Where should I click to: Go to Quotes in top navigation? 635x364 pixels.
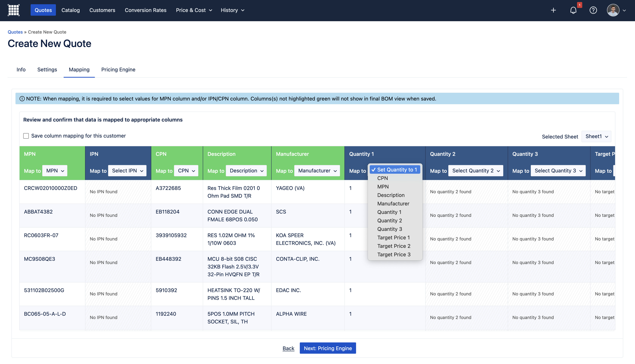[43, 10]
